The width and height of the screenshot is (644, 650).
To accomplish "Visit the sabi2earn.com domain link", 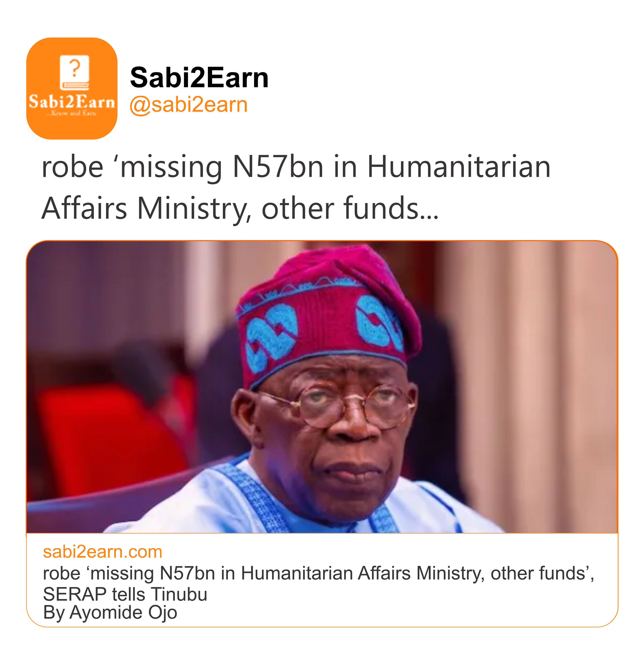I will (x=103, y=552).
